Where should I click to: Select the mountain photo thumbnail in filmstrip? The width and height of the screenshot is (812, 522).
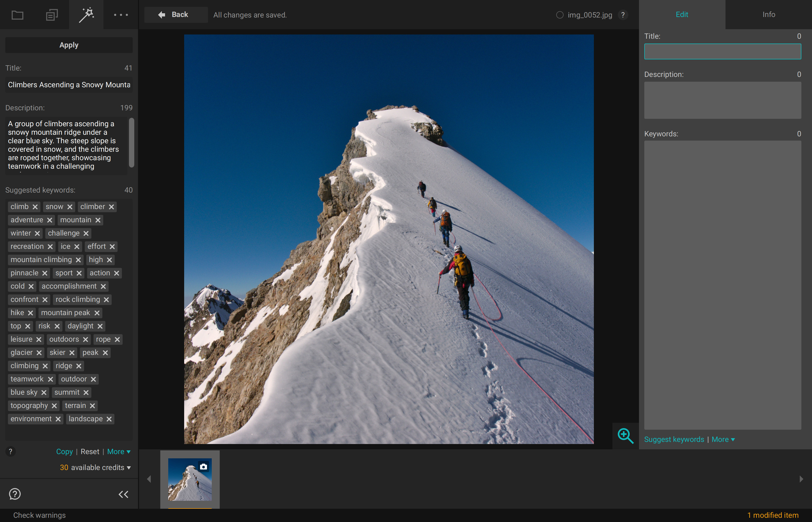coord(190,479)
